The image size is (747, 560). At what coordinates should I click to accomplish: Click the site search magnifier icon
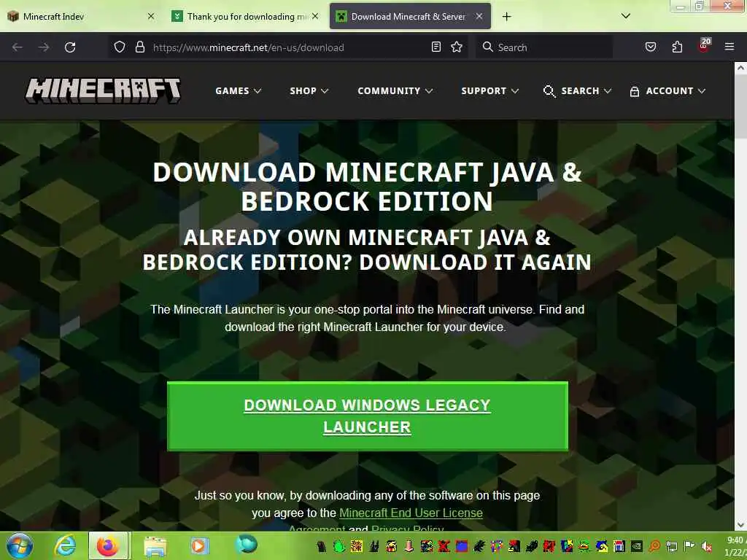click(x=549, y=91)
